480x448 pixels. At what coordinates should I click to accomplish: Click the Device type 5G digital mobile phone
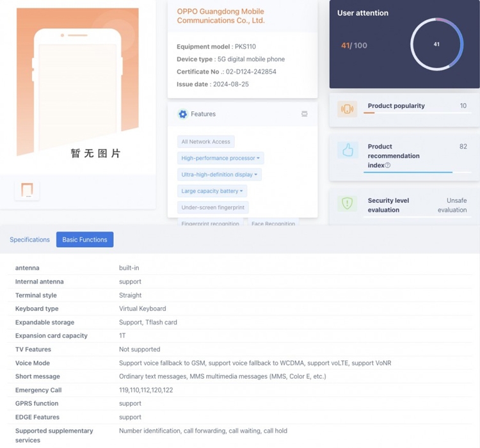point(230,59)
